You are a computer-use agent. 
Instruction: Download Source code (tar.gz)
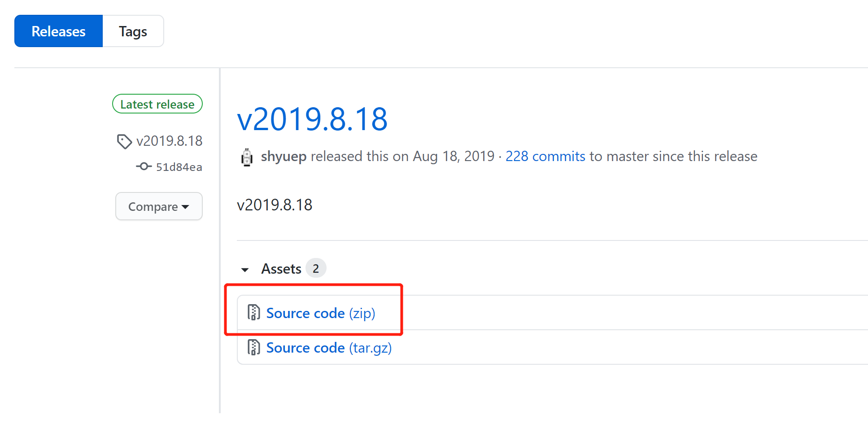coord(328,348)
